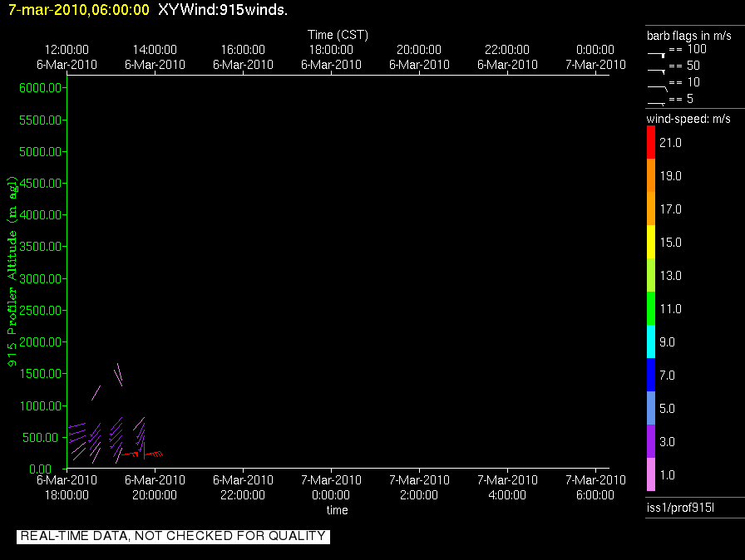745x560 pixels.
Task: Click the pink wind barbs near 1500 m
Action: (118, 375)
